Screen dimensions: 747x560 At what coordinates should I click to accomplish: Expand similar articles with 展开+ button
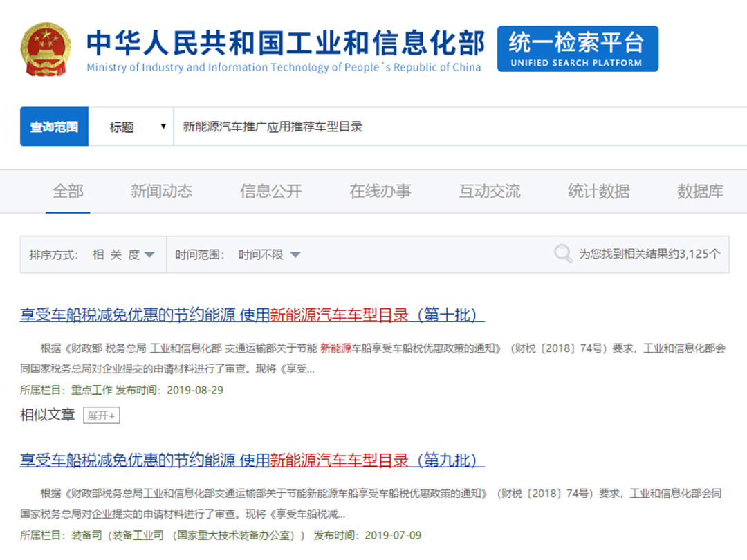click(x=102, y=416)
